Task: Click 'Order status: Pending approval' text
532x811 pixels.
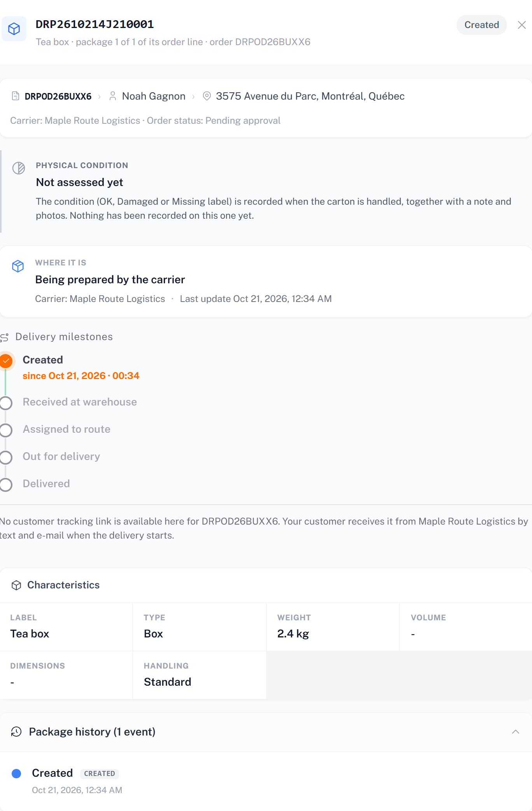Action: pos(213,121)
